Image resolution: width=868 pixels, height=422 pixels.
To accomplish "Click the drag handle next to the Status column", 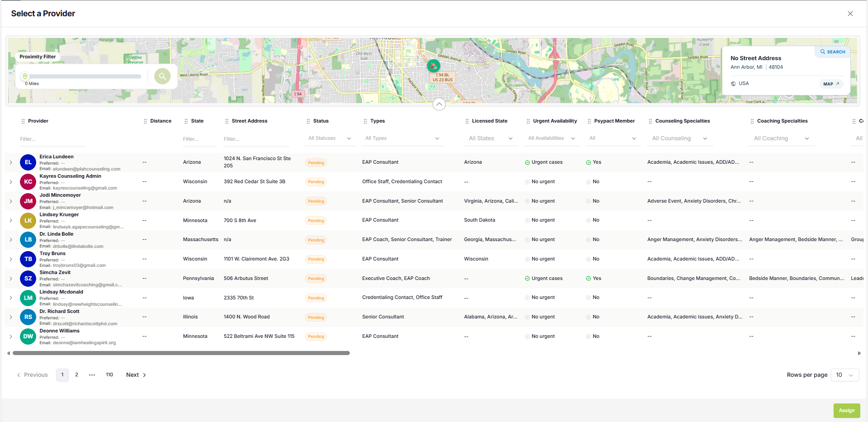I will pos(308,121).
